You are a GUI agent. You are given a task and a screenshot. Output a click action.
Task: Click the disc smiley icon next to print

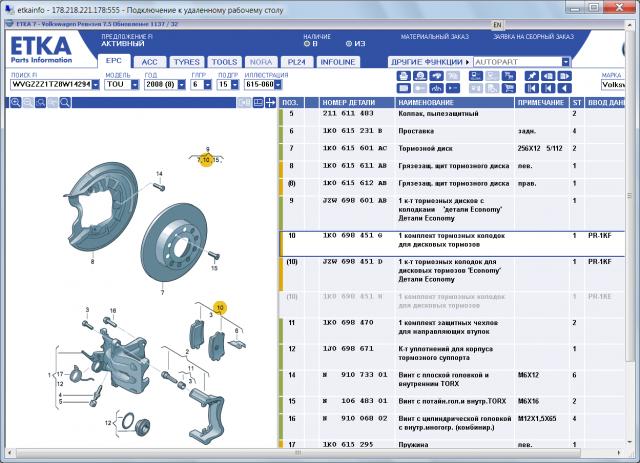420,76
